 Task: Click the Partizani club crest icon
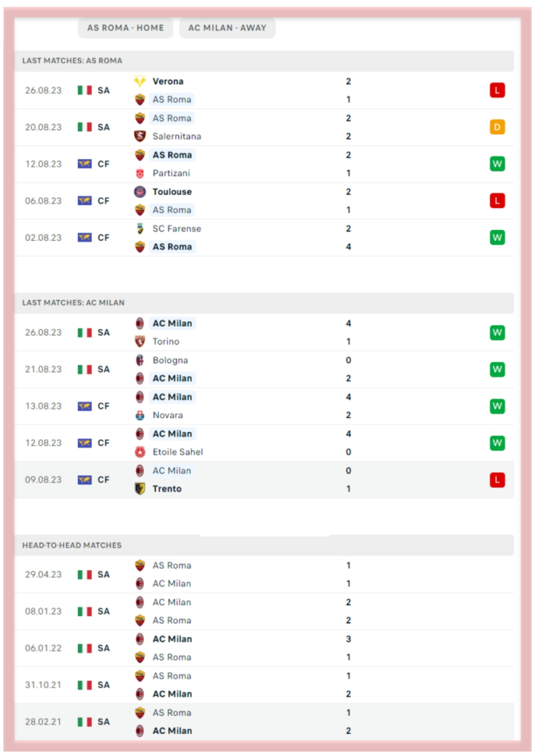[x=140, y=173]
